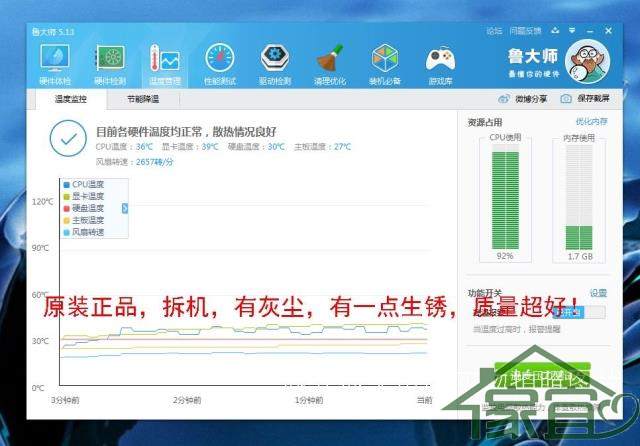Viewport: 640px width, 446px height.
Task: Open the 性能测试 performance test gauge icon
Action: pos(220,64)
